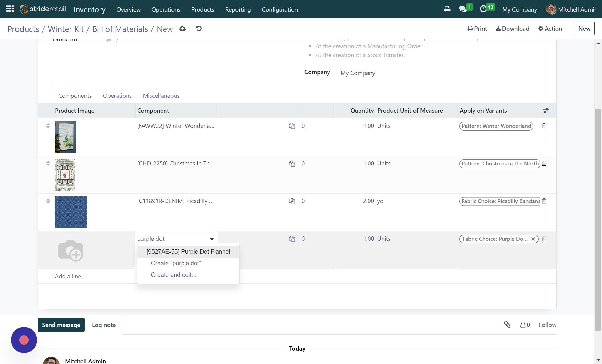Click copy icon on CHD-2250 row
The image size is (602, 364).
click(x=292, y=164)
